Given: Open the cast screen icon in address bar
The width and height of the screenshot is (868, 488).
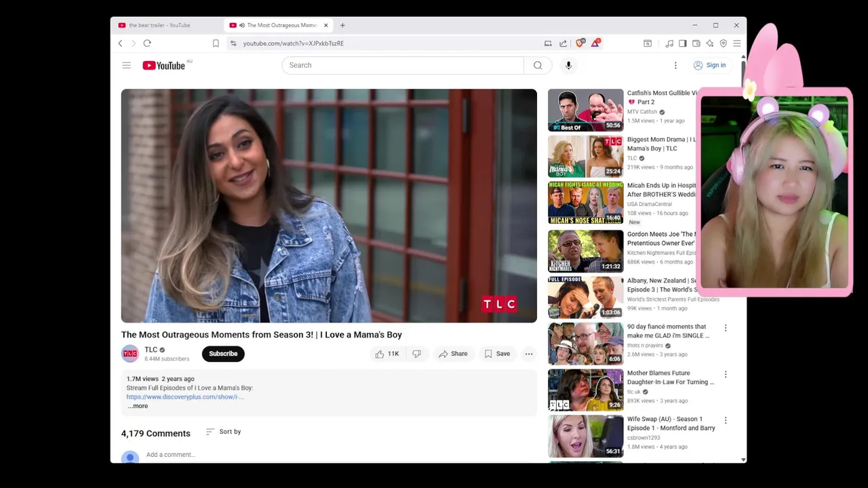Looking at the screenshot, I should click(x=548, y=43).
